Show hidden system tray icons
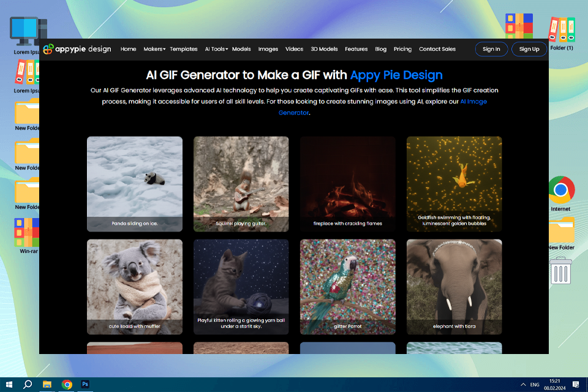 coord(523,385)
